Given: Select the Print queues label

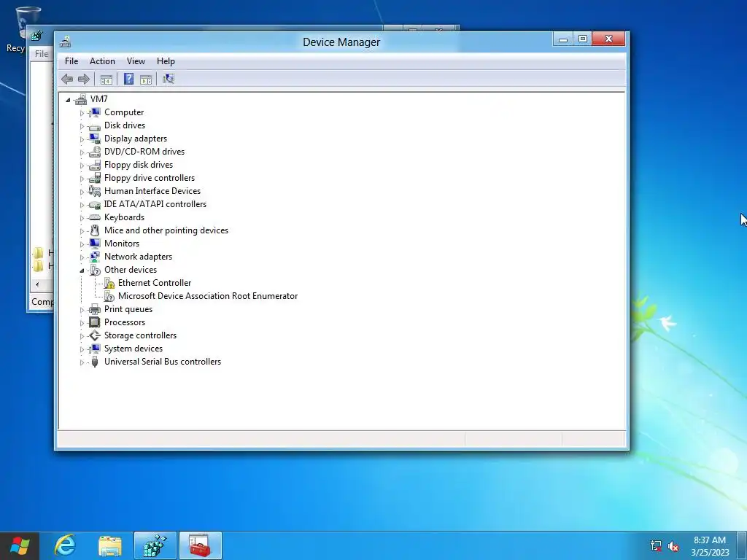Looking at the screenshot, I should click(x=128, y=309).
